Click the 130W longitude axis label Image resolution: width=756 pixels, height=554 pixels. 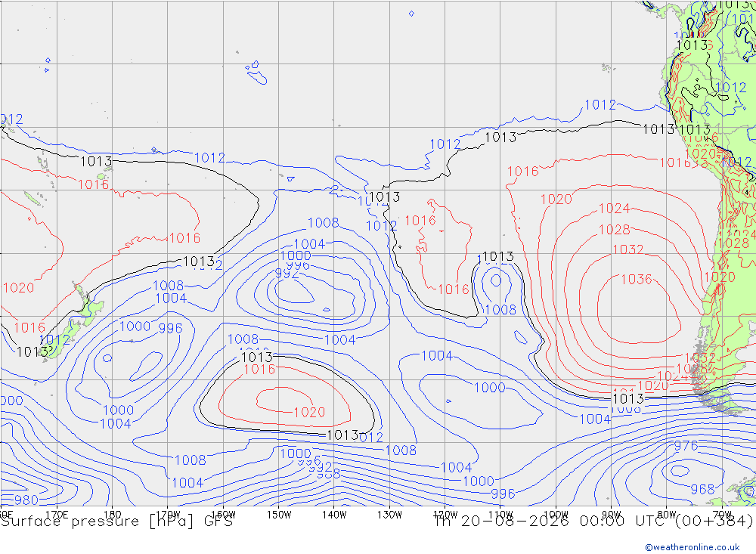tap(389, 515)
